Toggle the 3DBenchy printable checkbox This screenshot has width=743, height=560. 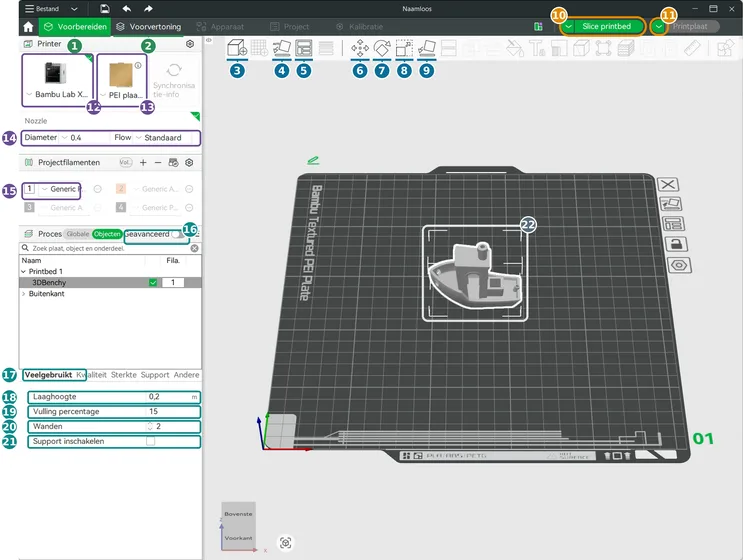[153, 282]
